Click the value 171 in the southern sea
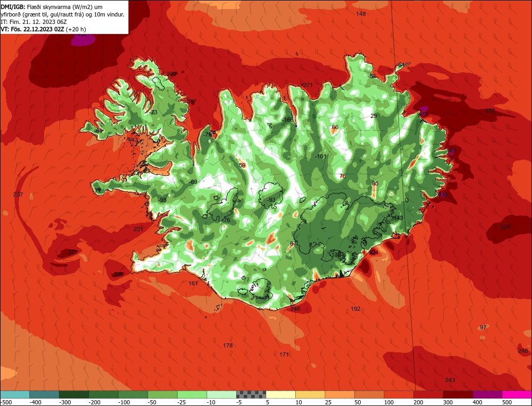The width and height of the screenshot is (532, 406). pos(284,354)
